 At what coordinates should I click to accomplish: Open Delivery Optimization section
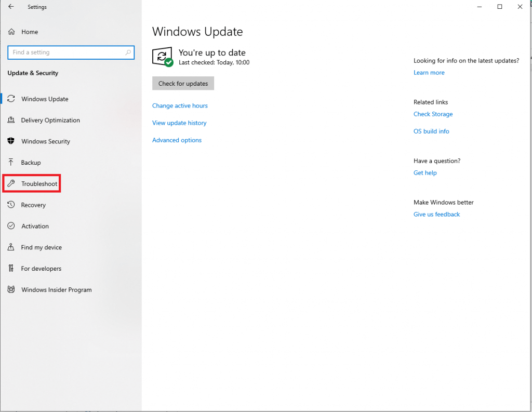point(50,120)
